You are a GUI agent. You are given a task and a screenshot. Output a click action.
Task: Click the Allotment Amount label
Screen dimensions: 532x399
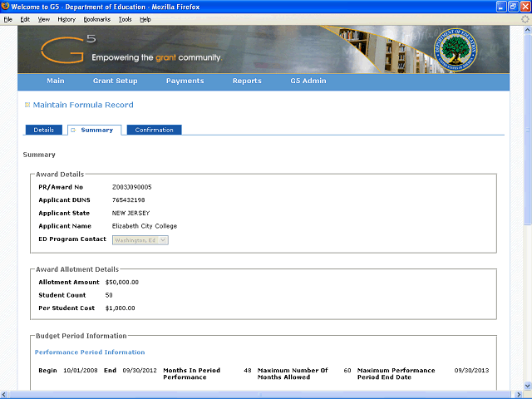[x=69, y=283]
